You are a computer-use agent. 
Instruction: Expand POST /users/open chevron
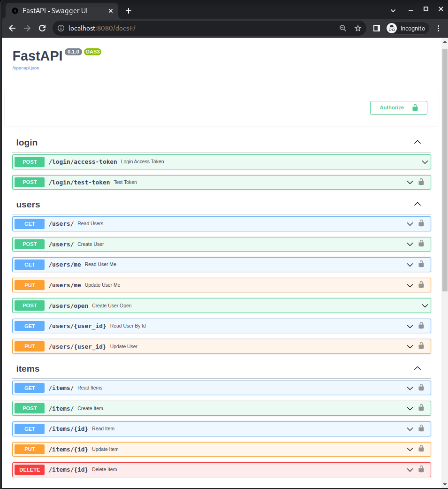point(425,306)
